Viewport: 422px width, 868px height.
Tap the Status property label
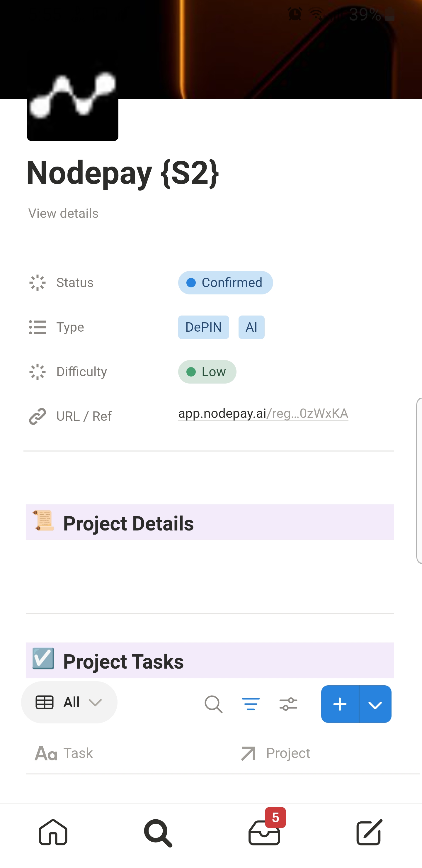tap(75, 283)
